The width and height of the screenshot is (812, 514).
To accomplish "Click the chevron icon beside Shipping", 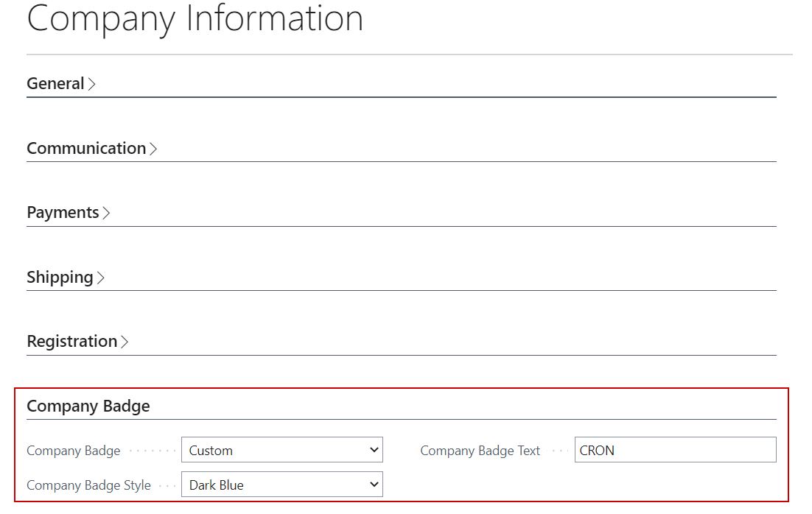I will tap(101, 278).
